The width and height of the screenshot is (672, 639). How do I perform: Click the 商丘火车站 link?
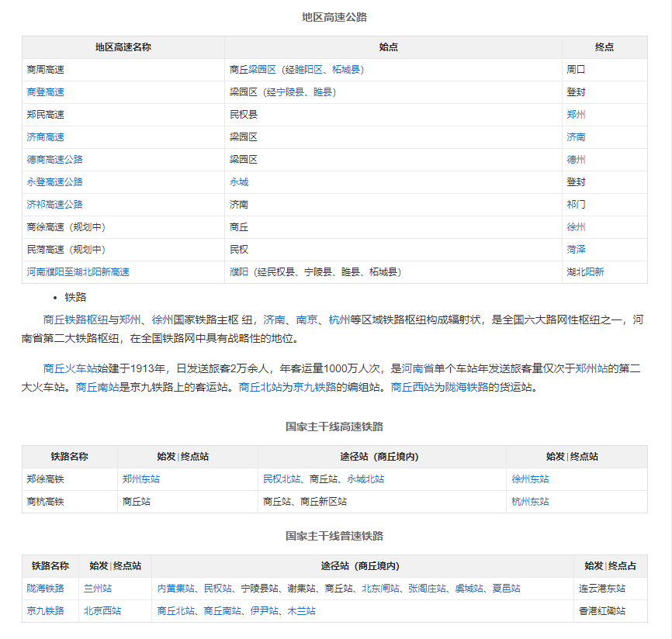tap(70, 368)
